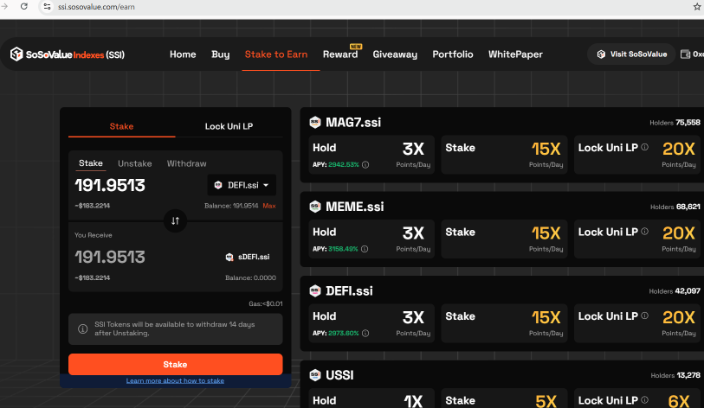
Task: Click the SoSoValue Indexes logo
Action: (67, 54)
